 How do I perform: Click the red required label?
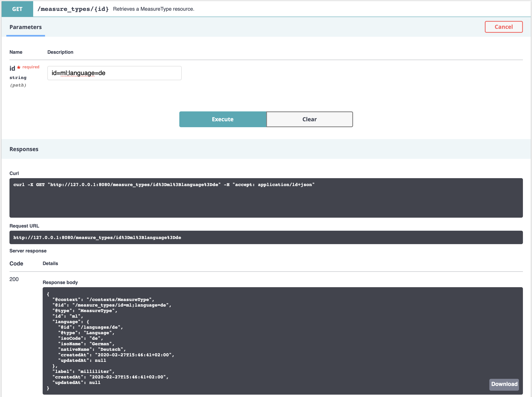(x=31, y=67)
